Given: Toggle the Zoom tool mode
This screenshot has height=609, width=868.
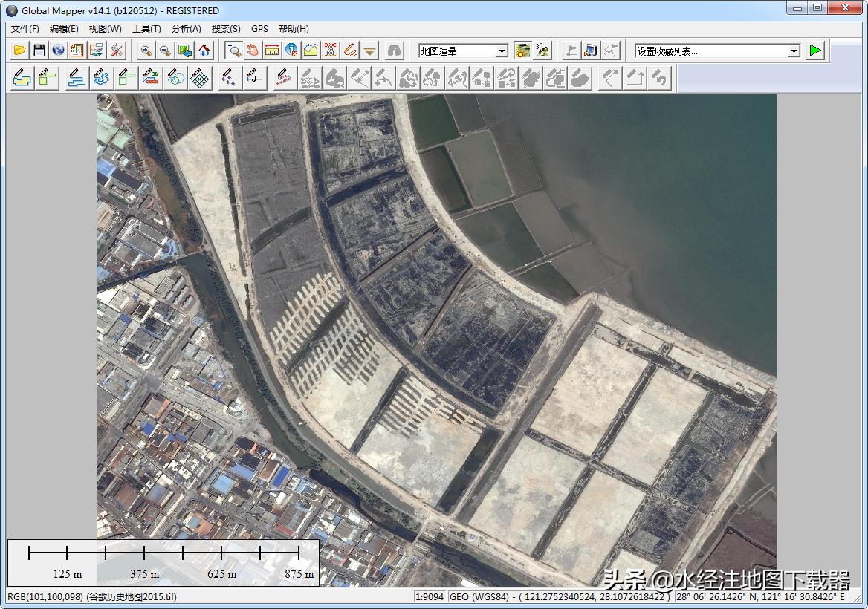Looking at the screenshot, I should coord(234,51).
